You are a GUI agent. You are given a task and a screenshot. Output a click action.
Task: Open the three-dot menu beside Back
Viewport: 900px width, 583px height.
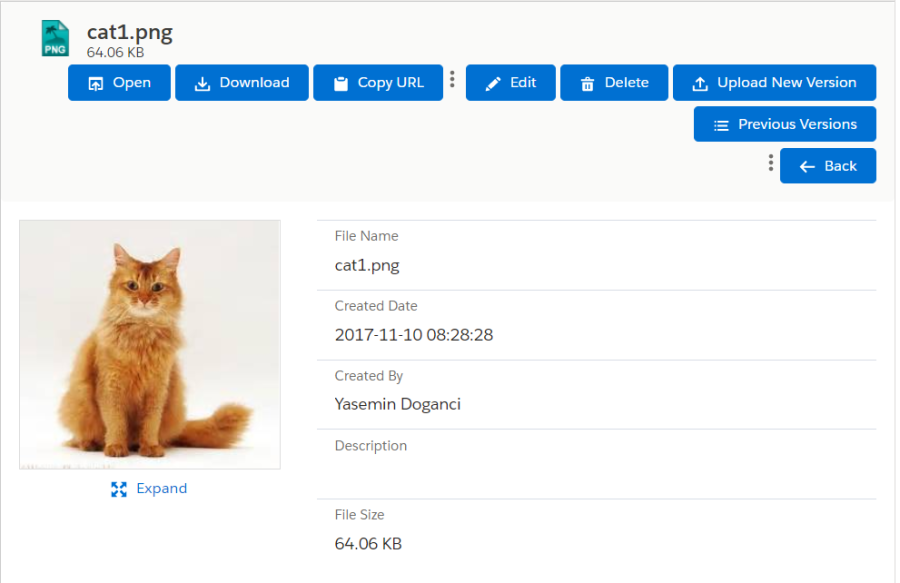click(x=770, y=163)
